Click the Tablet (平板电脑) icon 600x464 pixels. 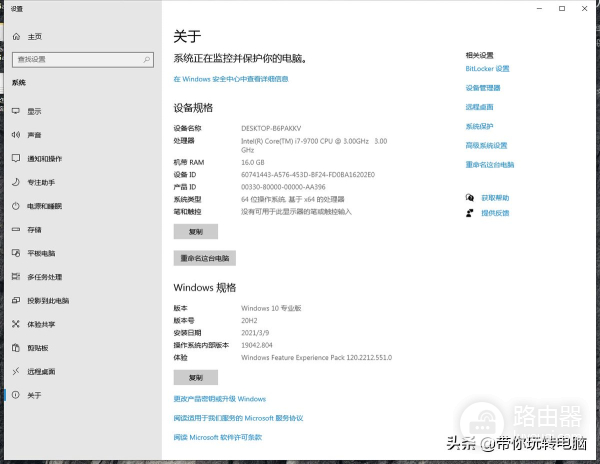click(x=16, y=253)
